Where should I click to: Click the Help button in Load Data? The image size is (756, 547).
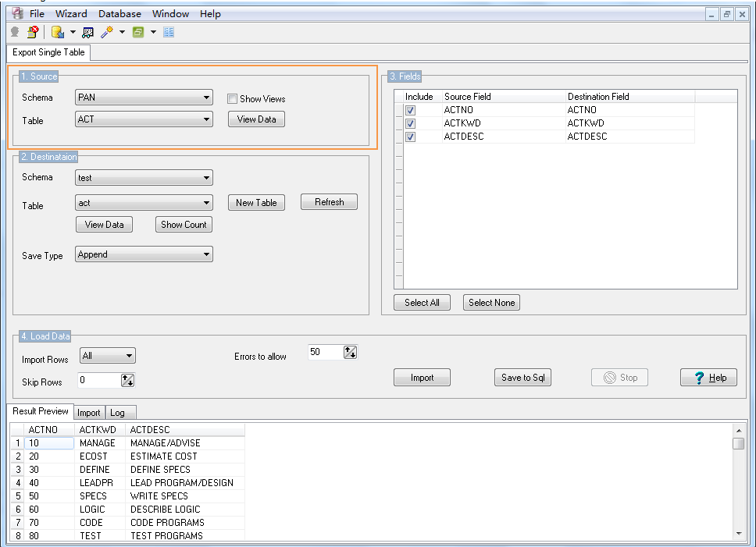709,378
